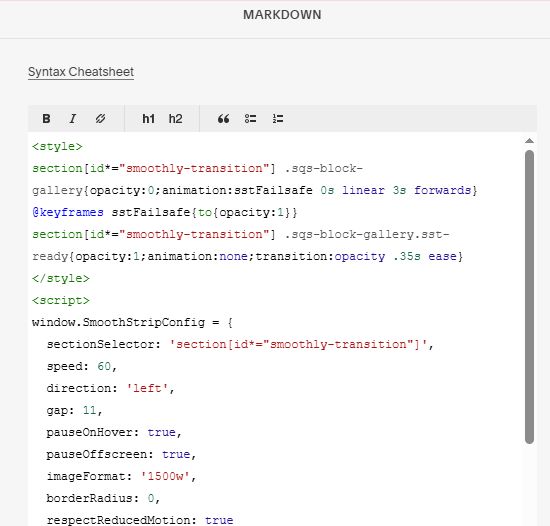
Task: Place cursor on the speed: 60 line
Action: [x=81, y=366]
